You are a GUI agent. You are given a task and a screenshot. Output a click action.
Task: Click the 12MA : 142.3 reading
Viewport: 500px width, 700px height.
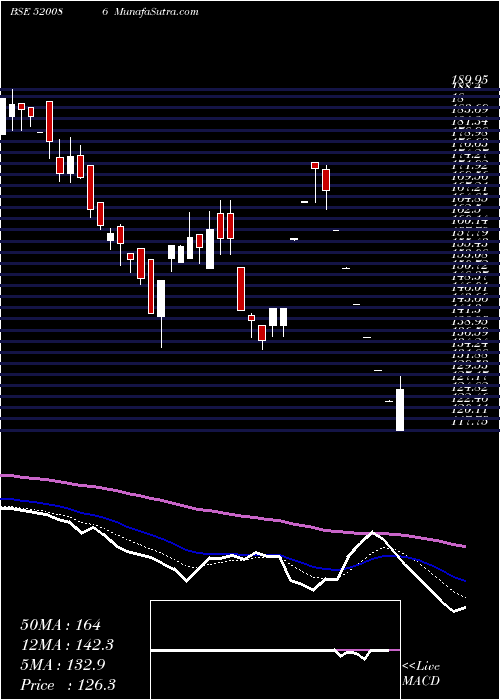[67, 645]
